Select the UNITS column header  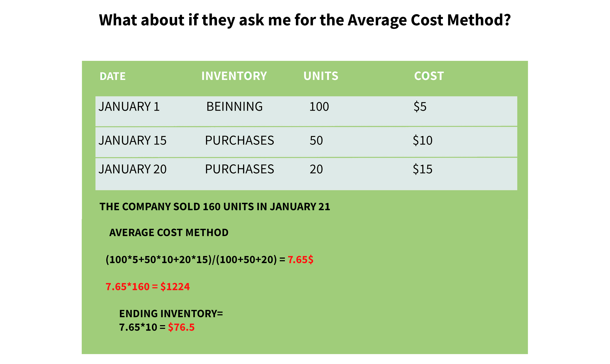tap(321, 76)
